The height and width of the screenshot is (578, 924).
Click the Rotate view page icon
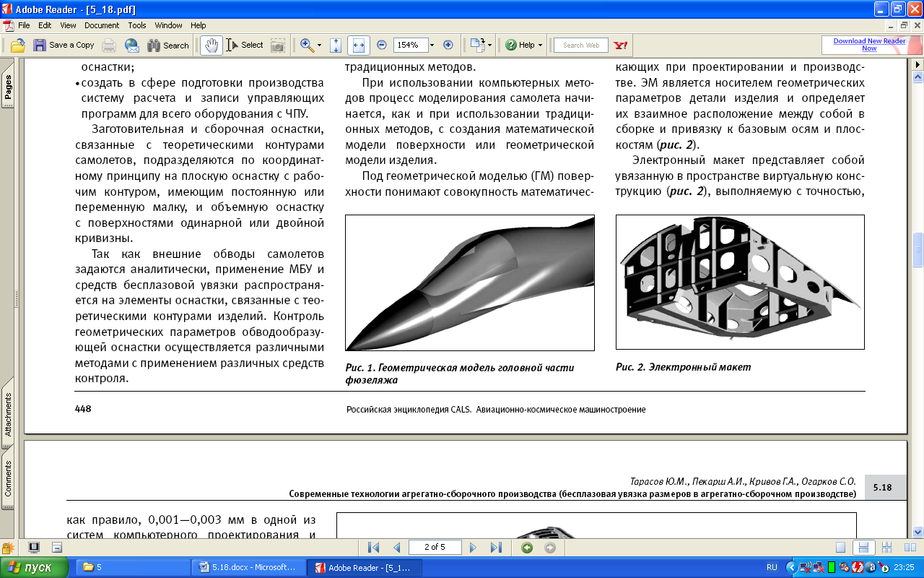tap(477, 45)
